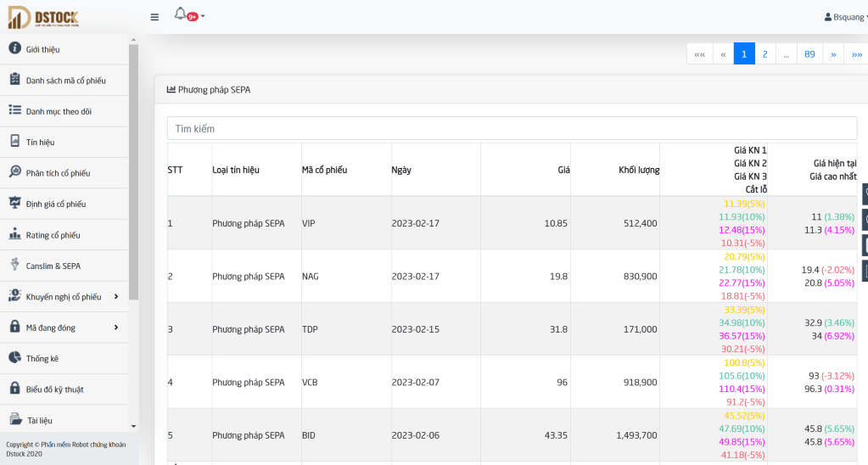
Task: Click the Biểu đồ kỹ thuật lock icon
Action: pyautogui.click(x=14, y=389)
